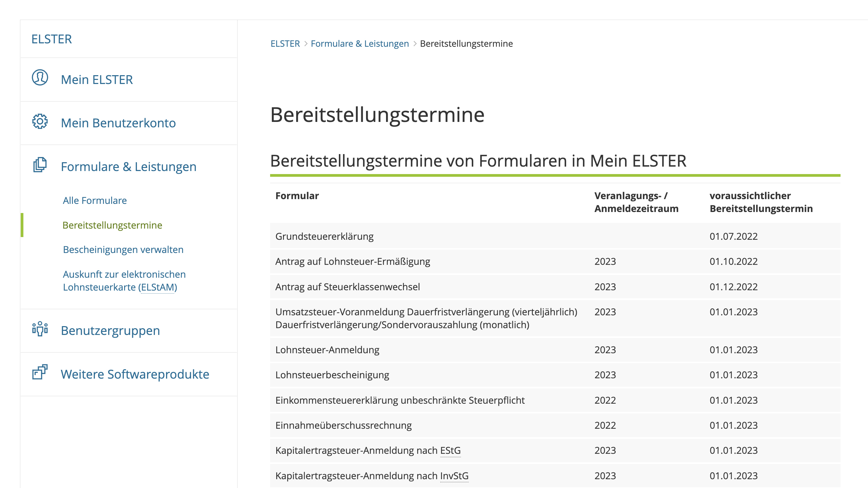This screenshot has width=868, height=488.
Task: Select Bereitstellungstermine in the sidebar
Action: point(112,225)
